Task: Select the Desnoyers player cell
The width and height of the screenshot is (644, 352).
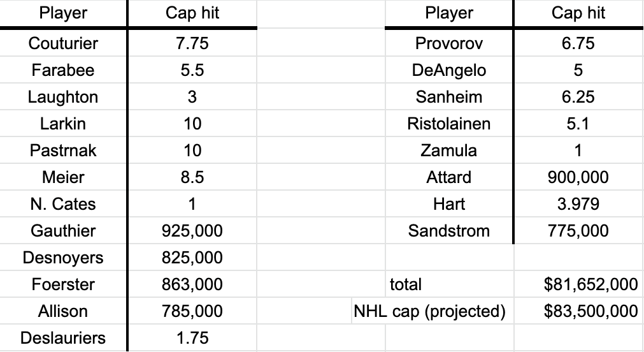Action: point(63,258)
